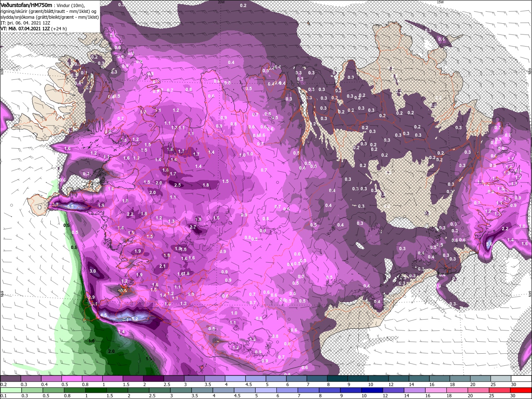Click the 20W longitude label

click(x=221, y=2)
